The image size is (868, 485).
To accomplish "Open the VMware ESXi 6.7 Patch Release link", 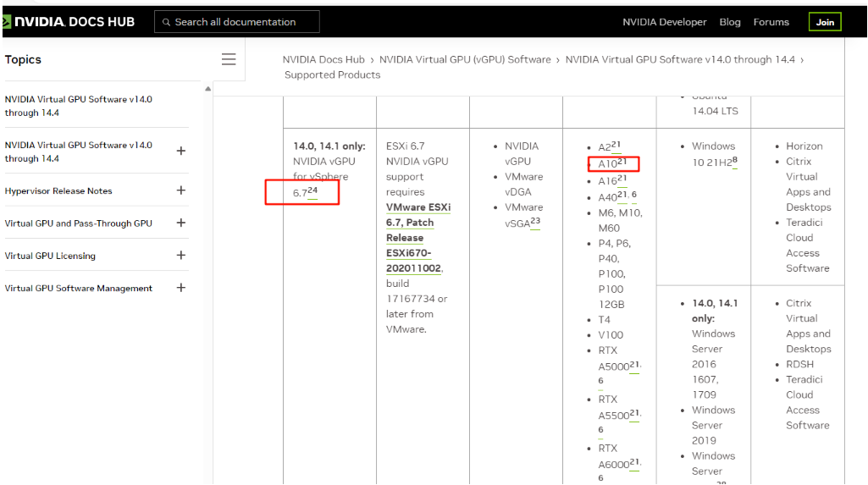I will click(x=418, y=238).
